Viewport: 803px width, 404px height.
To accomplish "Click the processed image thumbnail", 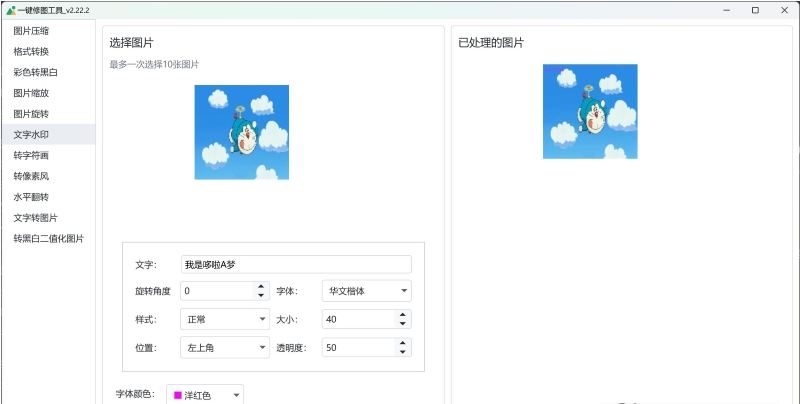I will tap(590, 111).
